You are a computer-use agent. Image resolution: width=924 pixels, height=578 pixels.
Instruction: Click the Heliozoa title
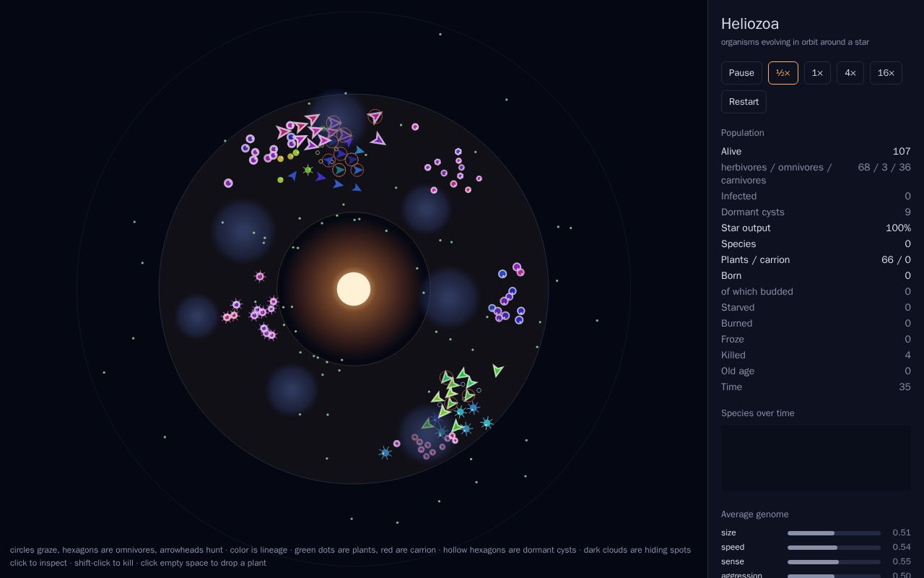tap(750, 24)
